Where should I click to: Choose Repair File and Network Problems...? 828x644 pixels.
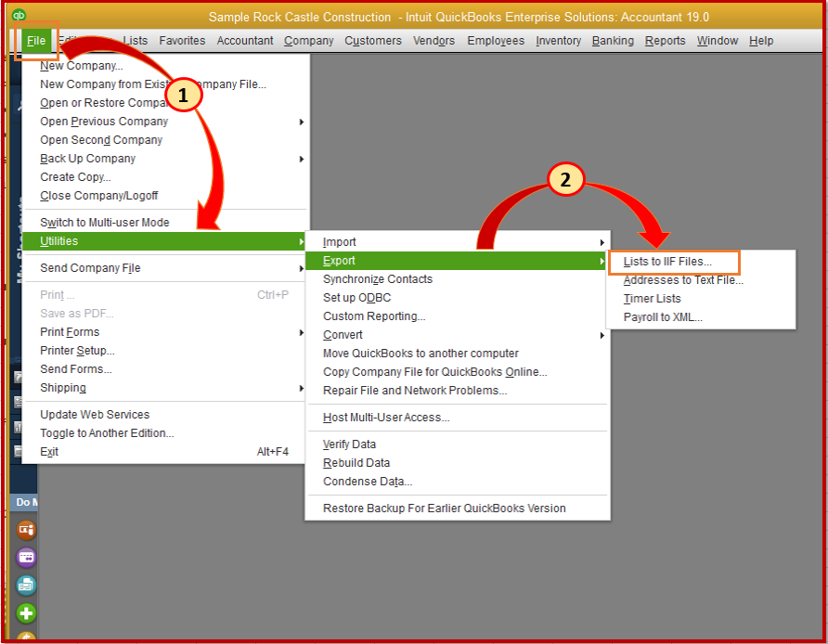tap(415, 391)
